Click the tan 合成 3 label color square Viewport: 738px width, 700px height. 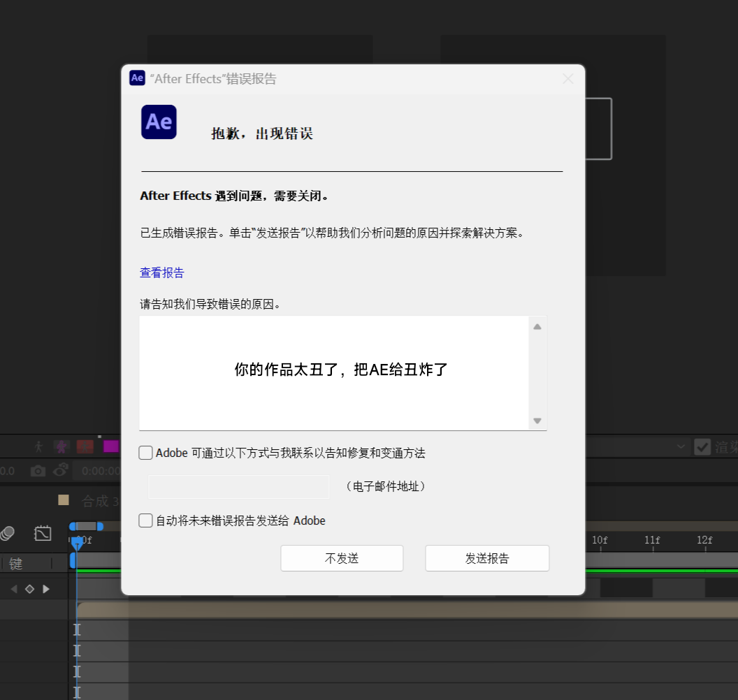tap(64, 500)
